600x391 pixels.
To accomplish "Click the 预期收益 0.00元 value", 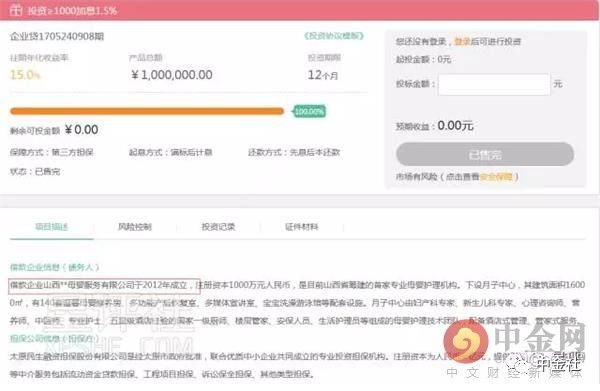I will point(455,125).
